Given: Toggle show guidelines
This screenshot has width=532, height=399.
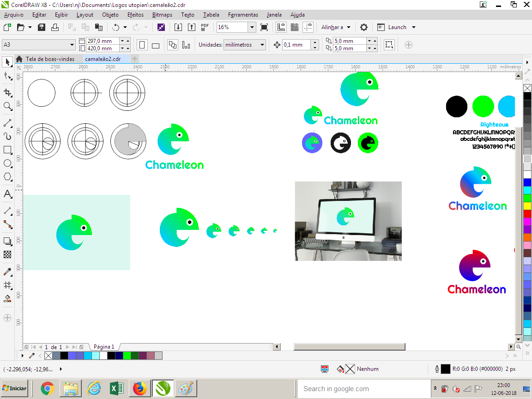Looking at the screenshot, I should click(308, 27).
